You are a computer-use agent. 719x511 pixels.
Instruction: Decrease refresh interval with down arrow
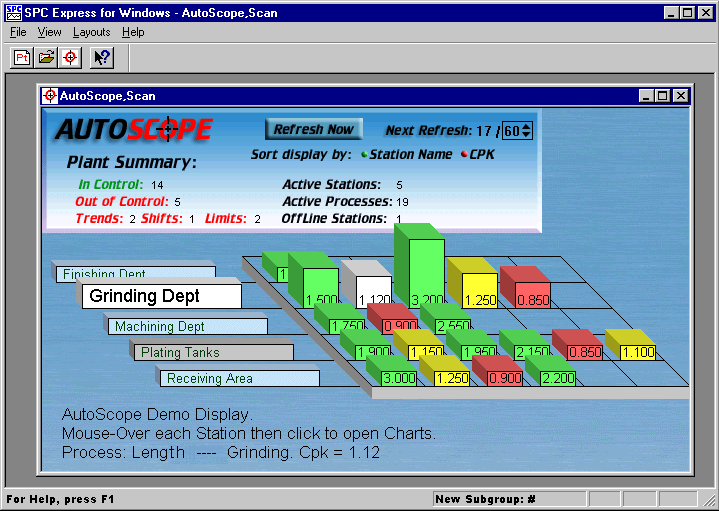pyautogui.click(x=527, y=134)
